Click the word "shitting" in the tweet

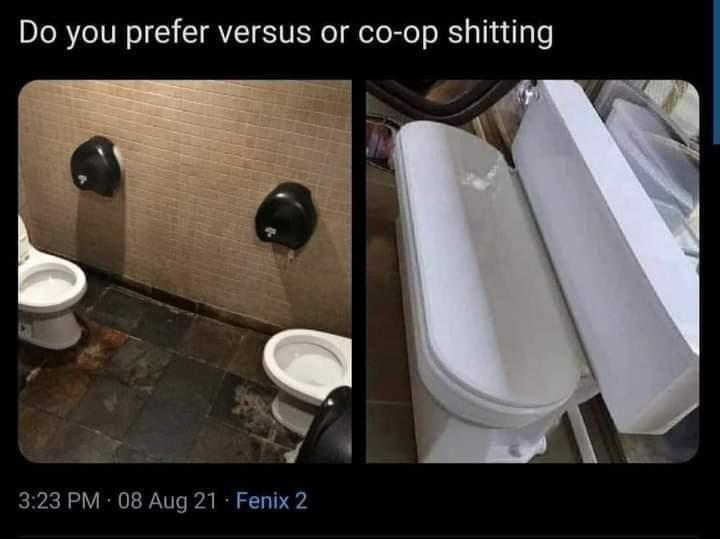[x=500, y=34]
